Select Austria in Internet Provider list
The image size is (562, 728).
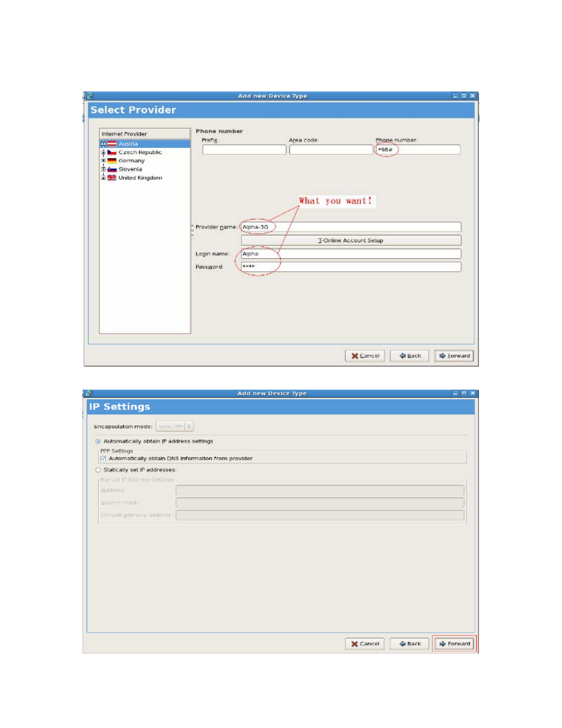[x=145, y=144]
